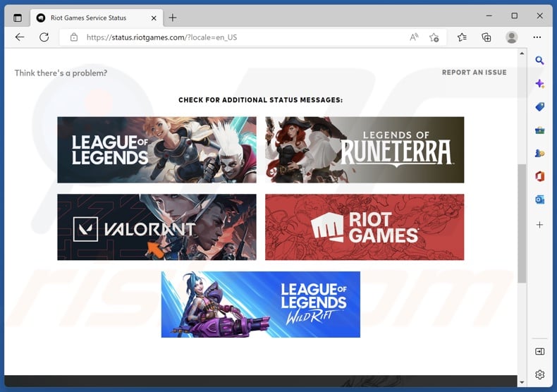
Task: Open sidebar settings gear
Action: pos(539,374)
